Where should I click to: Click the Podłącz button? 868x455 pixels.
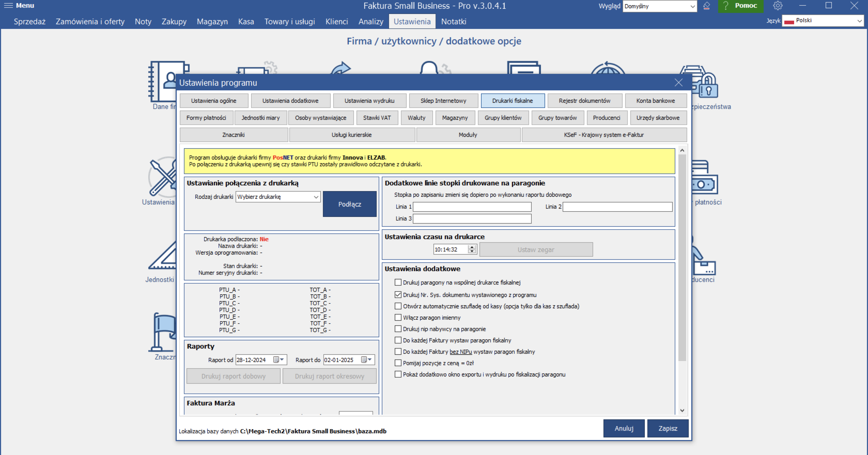coord(349,204)
